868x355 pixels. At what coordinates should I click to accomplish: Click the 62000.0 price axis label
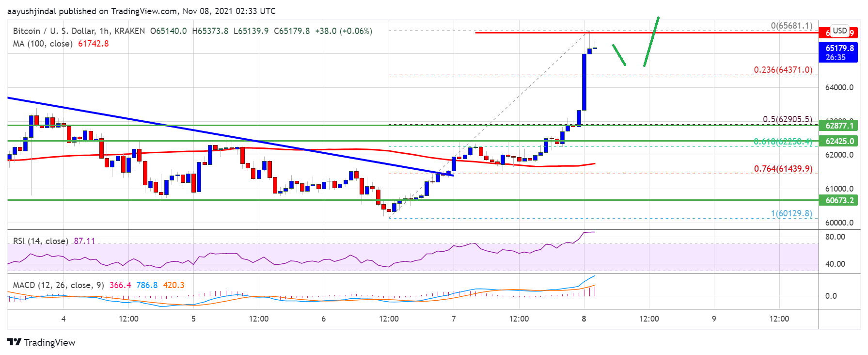839,155
